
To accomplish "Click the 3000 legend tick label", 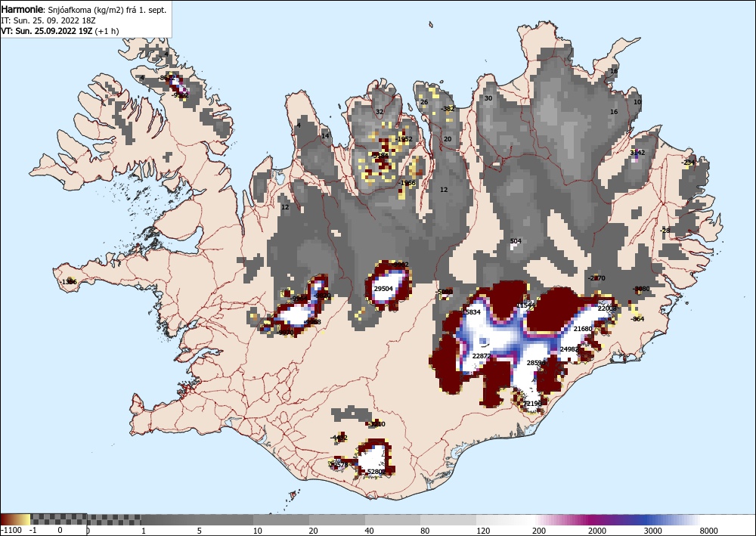I will [x=653, y=531].
